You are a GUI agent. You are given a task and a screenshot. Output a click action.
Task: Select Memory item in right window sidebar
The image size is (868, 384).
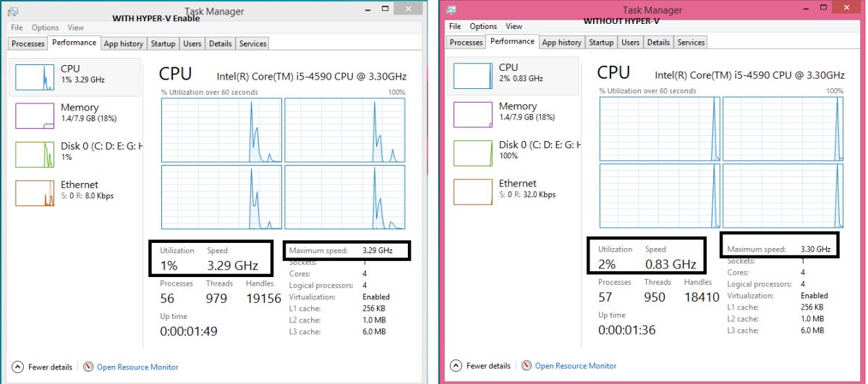514,114
